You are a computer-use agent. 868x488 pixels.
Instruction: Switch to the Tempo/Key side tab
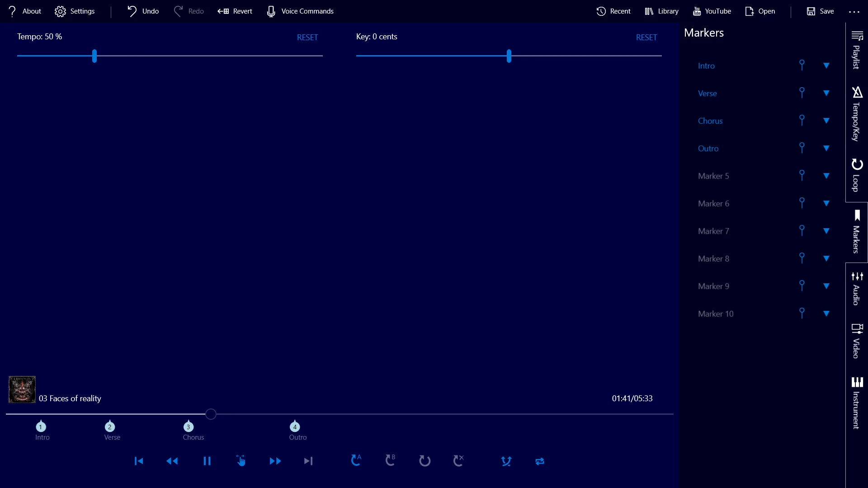tap(857, 114)
